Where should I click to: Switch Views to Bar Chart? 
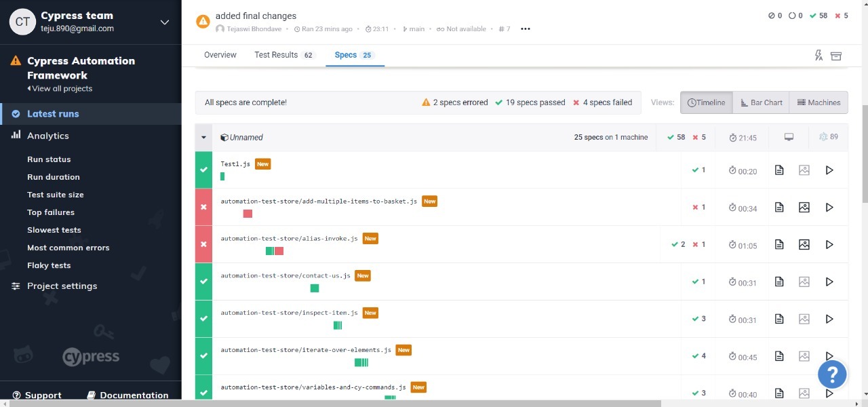tap(761, 102)
